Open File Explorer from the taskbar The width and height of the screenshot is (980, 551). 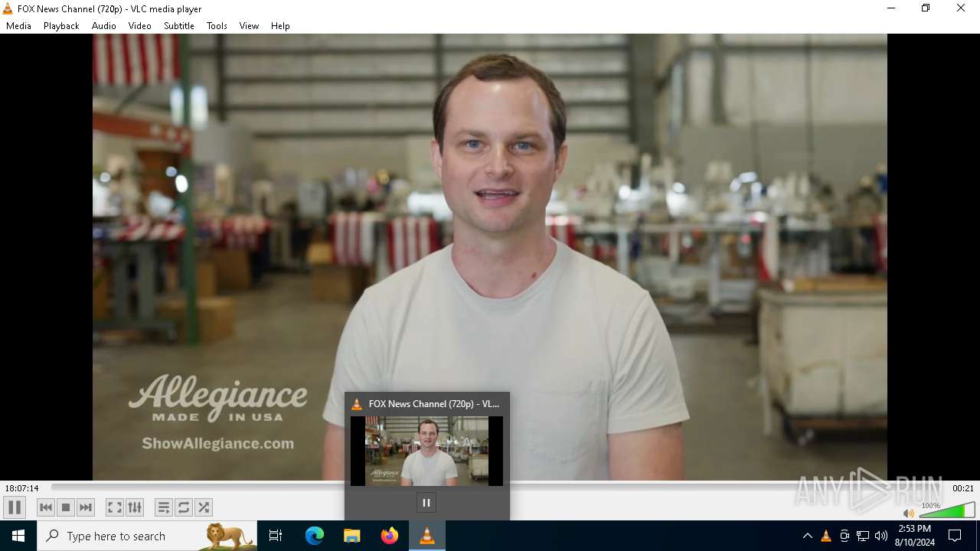tap(352, 536)
